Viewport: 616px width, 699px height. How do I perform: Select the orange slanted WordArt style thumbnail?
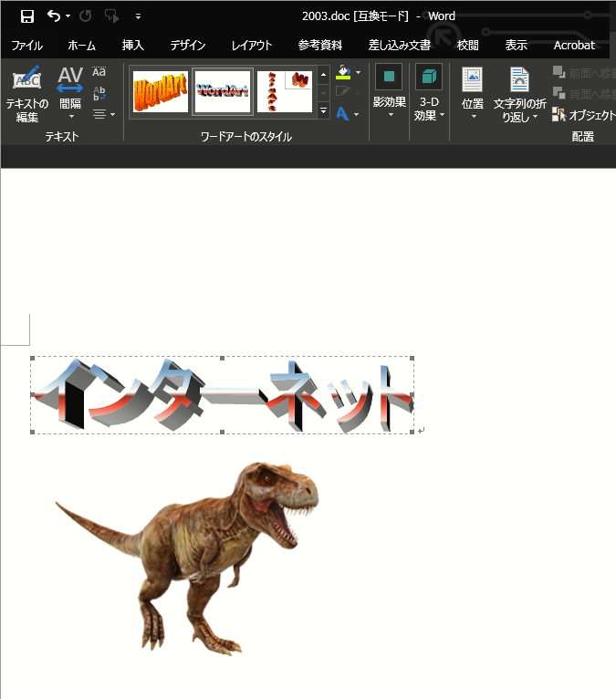click(161, 92)
